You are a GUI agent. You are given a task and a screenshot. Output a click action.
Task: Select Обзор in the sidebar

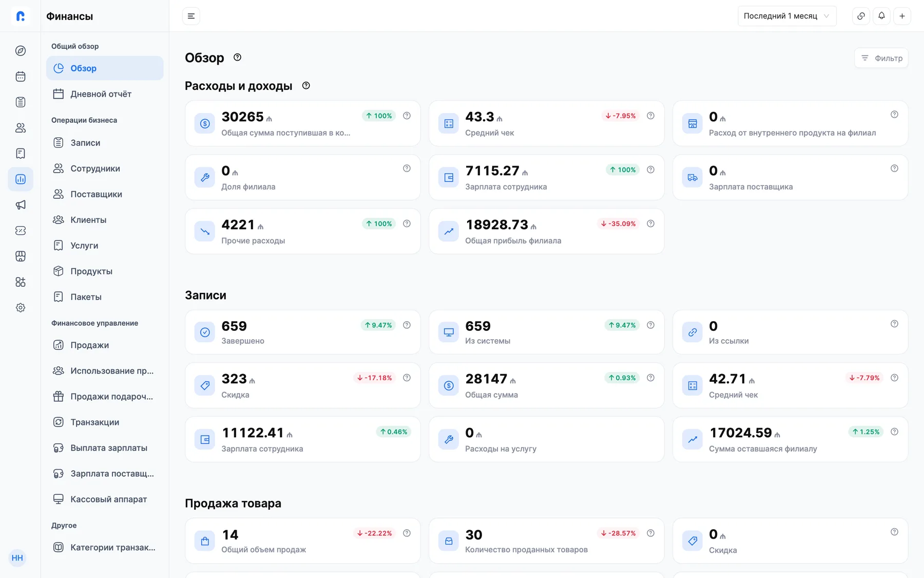coord(105,68)
